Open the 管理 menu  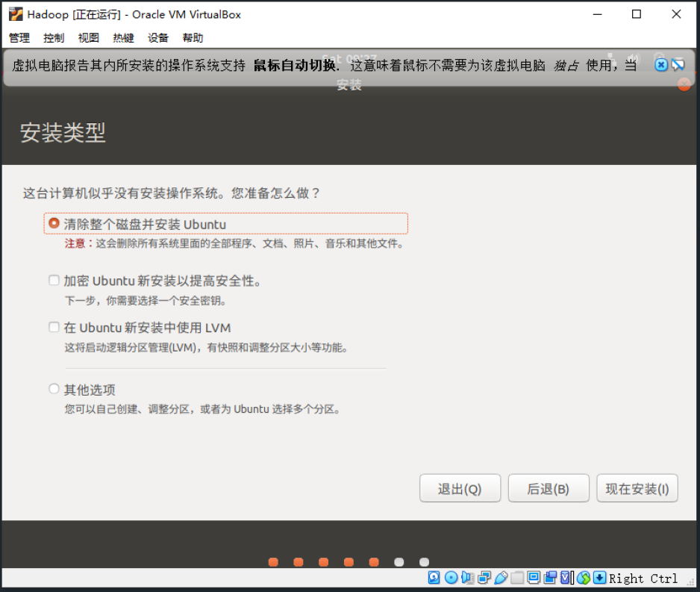pyautogui.click(x=19, y=38)
